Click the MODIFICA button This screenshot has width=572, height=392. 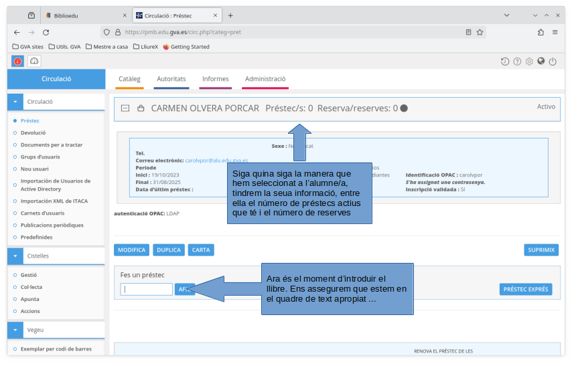pos(131,250)
